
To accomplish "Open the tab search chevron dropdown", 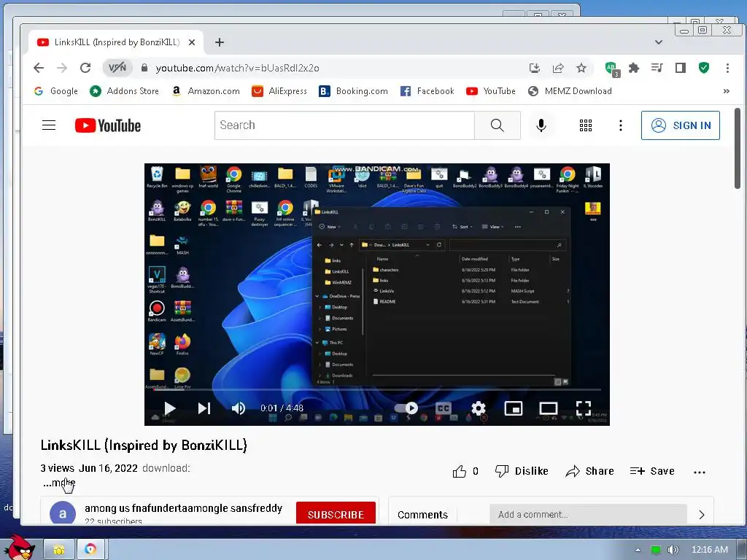I will pos(659,42).
